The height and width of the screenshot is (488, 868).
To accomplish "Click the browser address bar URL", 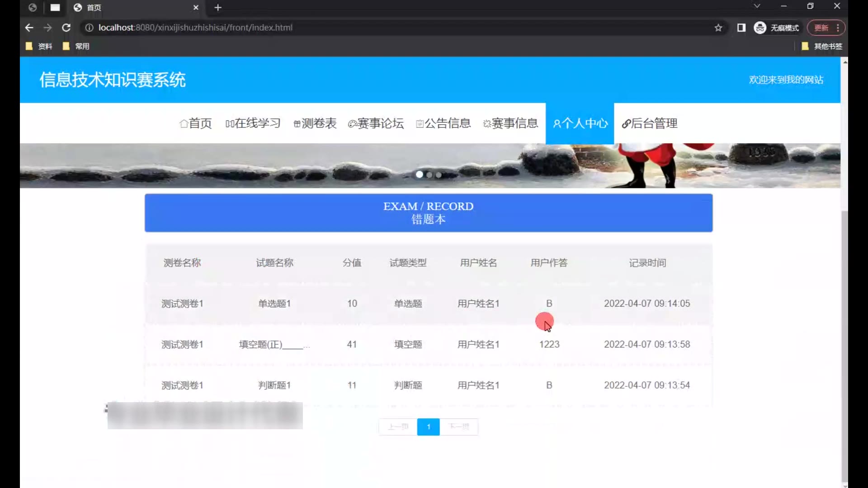I will (x=195, y=28).
